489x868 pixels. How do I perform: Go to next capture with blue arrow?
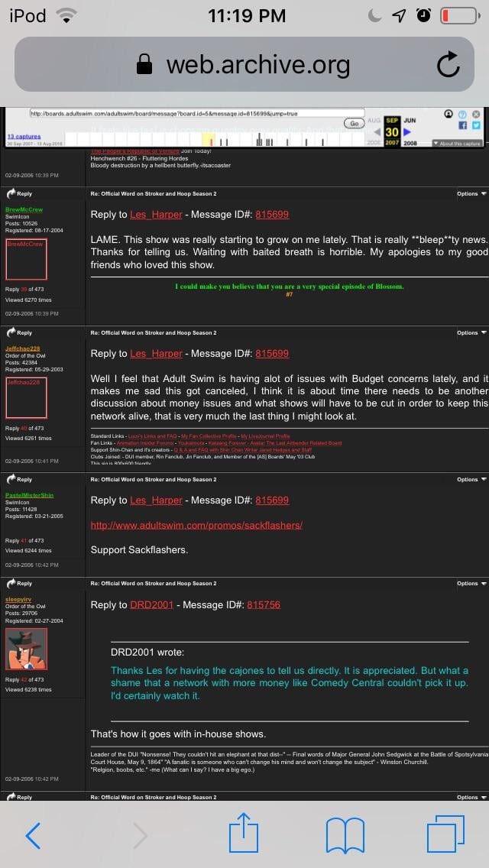point(407,132)
